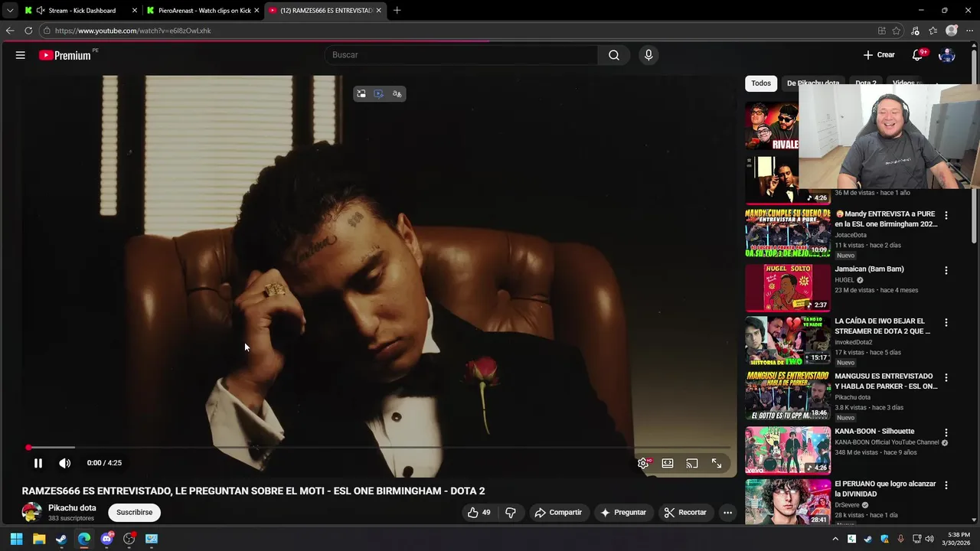980x551 pixels.
Task: Go back in browser
Action: [10, 31]
